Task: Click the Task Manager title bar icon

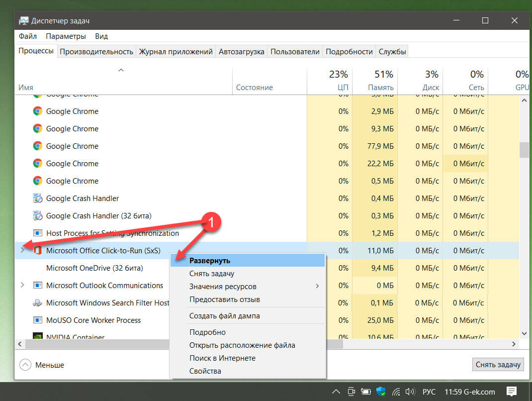Action: click(x=23, y=21)
